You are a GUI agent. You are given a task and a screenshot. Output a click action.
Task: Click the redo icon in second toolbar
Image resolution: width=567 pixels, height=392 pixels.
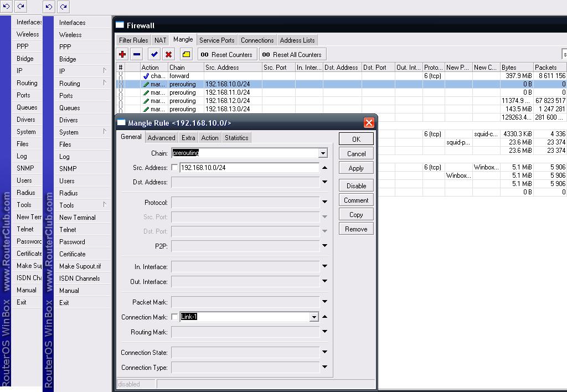(63, 7)
